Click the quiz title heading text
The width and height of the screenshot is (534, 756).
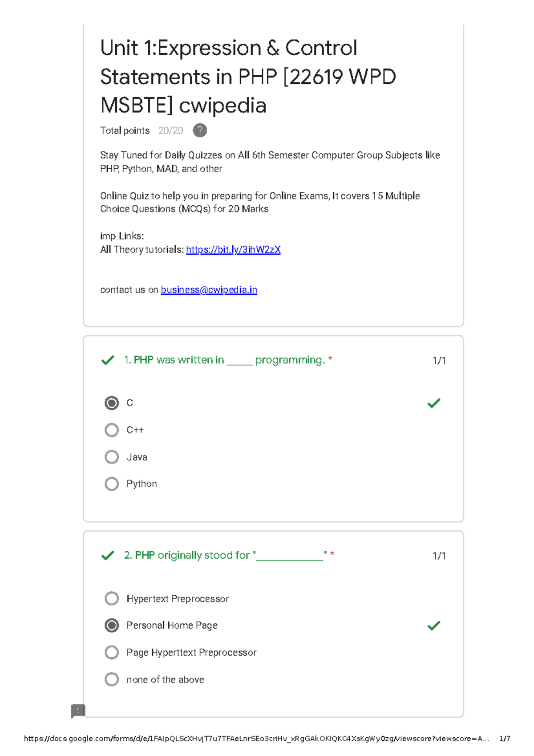coord(247,77)
